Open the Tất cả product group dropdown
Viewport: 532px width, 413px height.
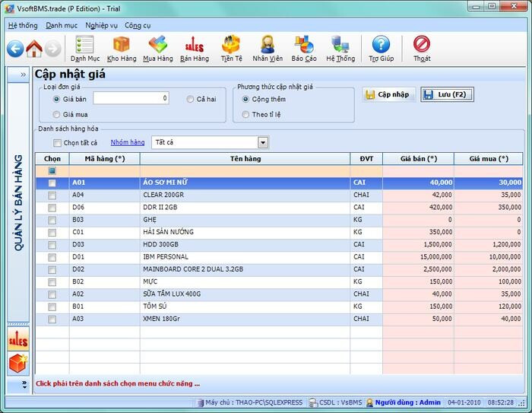pyautogui.click(x=263, y=142)
